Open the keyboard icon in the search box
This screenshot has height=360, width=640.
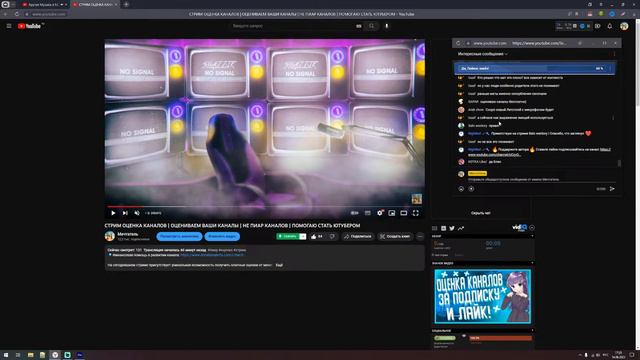coord(359,26)
